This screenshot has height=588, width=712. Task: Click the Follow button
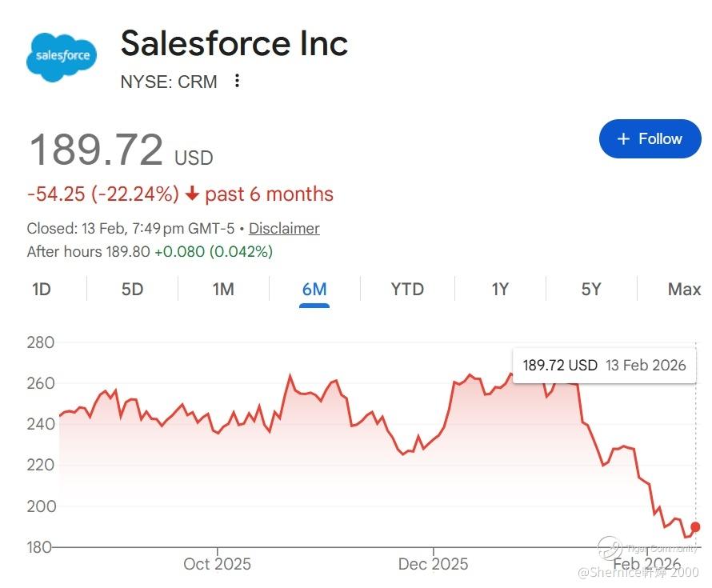pyautogui.click(x=650, y=139)
